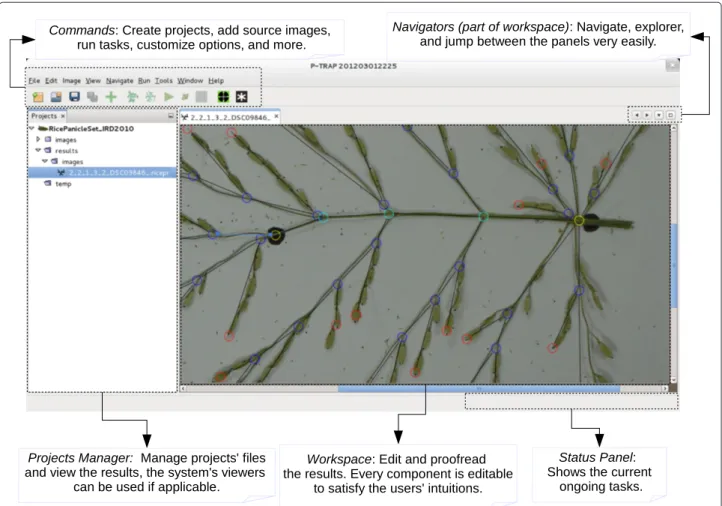
Task: Click the panicle icon on the DSC09846 tab
Action: click(x=185, y=117)
